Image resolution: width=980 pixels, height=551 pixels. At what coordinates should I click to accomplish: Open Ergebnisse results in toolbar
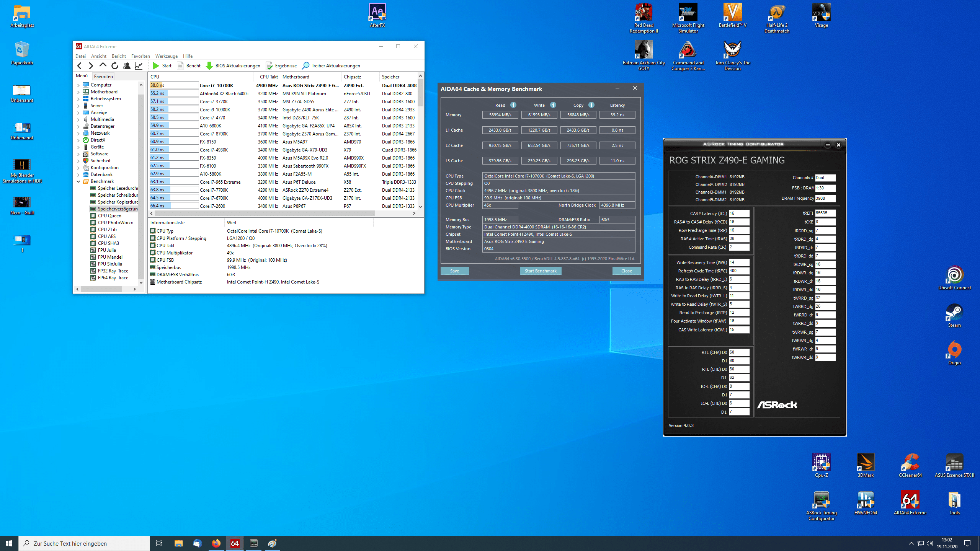tap(281, 66)
